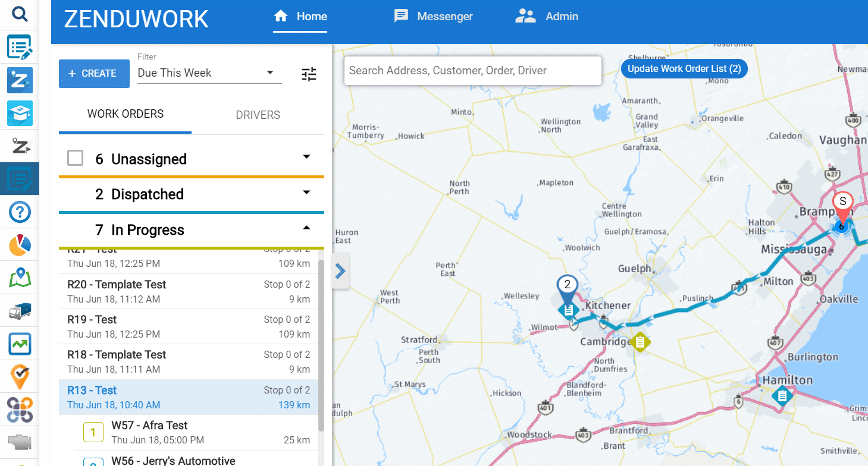Click the work order list scrollbar
This screenshot has height=466, width=868.
tap(321, 345)
